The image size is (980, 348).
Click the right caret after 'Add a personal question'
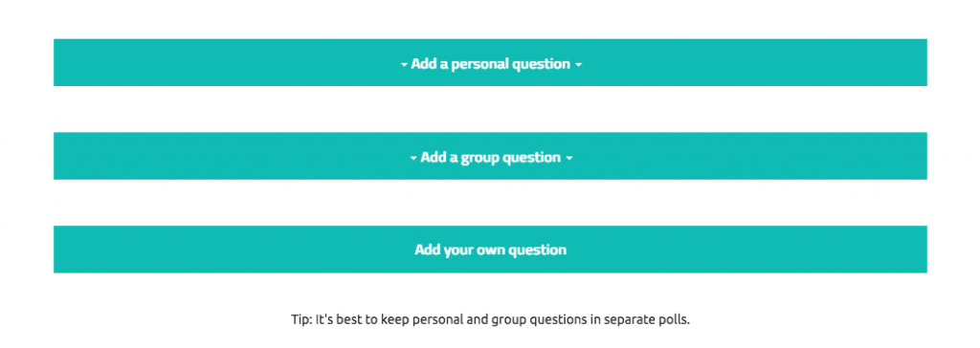579,65
